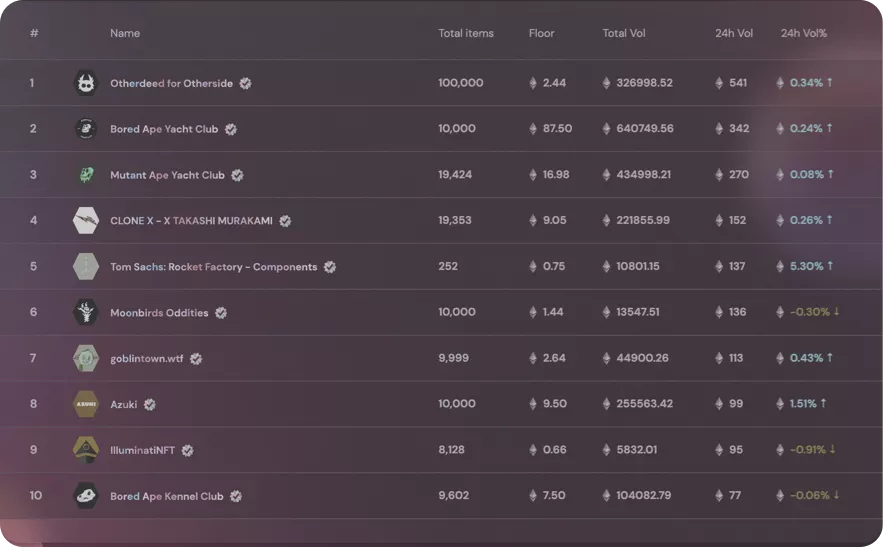Click the Name column header
This screenshot has height=547, width=883.
point(125,33)
